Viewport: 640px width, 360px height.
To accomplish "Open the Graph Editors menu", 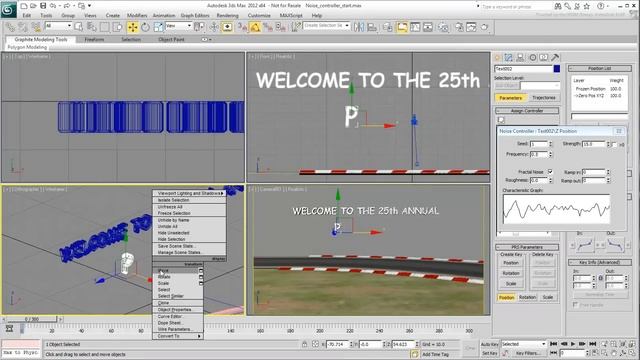I will (195, 16).
